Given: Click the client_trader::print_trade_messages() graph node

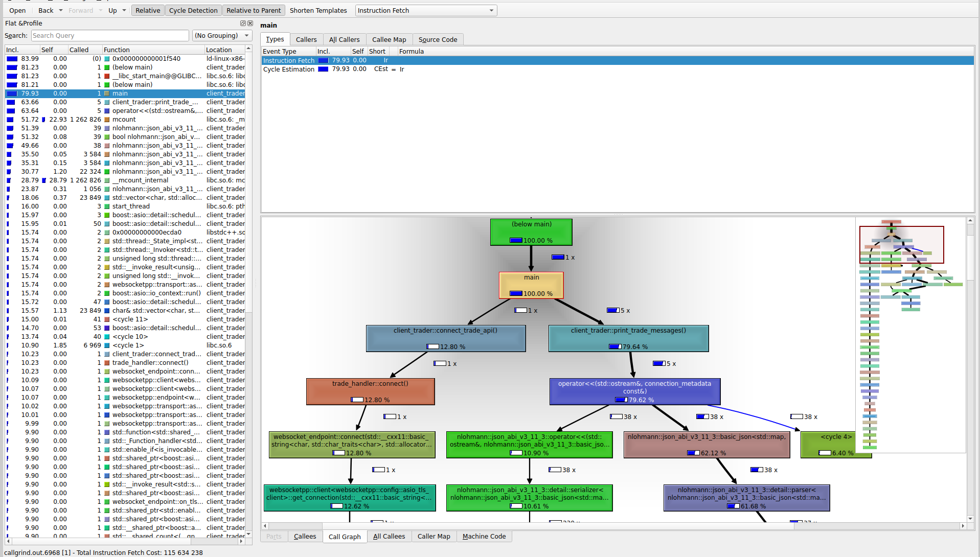Looking at the screenshot, I should pyautogui.click(x=628, y=338).
